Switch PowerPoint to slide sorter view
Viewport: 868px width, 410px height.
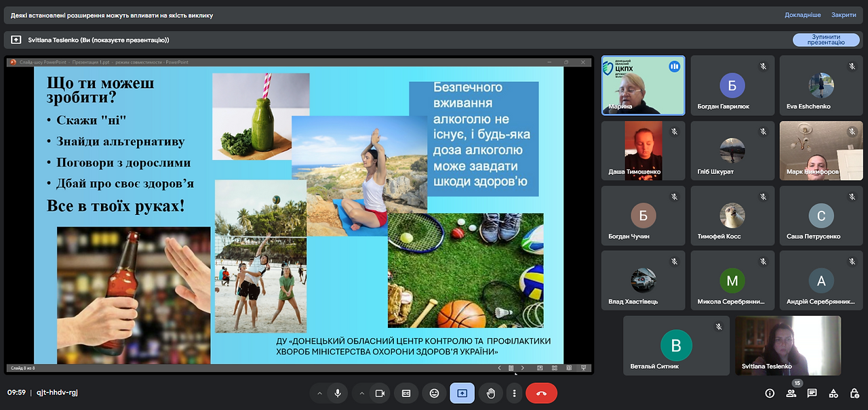click(x=554, y=368)
